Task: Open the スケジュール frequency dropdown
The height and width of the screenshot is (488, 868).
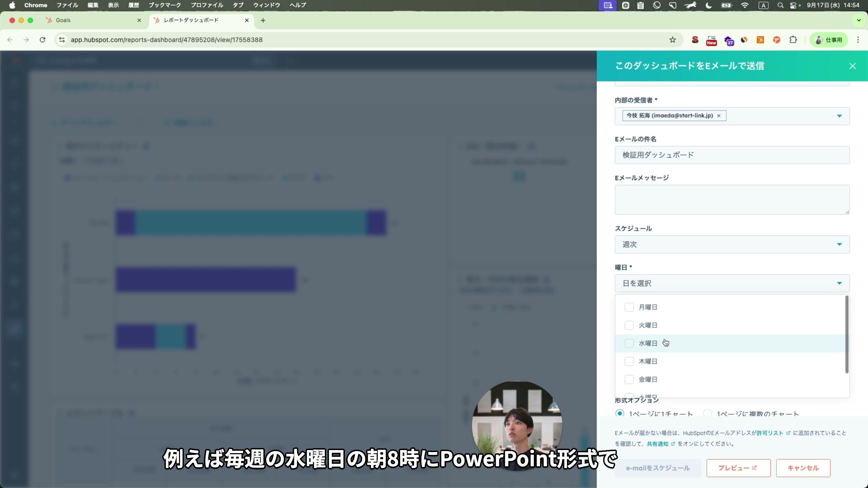Action: (x=731, y=244)
